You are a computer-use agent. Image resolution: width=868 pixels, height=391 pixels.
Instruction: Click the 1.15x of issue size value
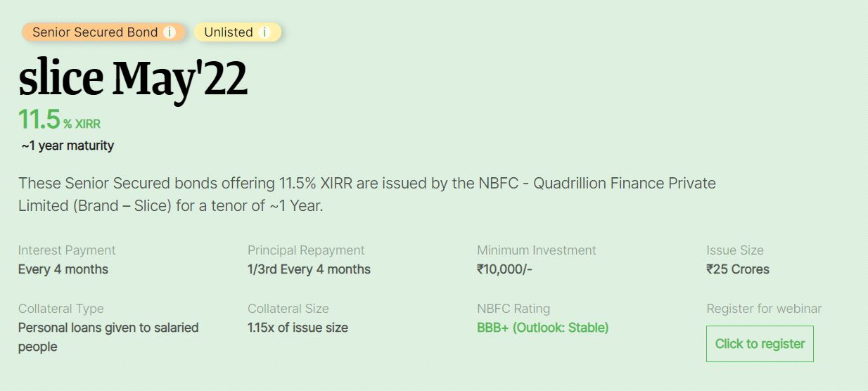tap(298, 328)
